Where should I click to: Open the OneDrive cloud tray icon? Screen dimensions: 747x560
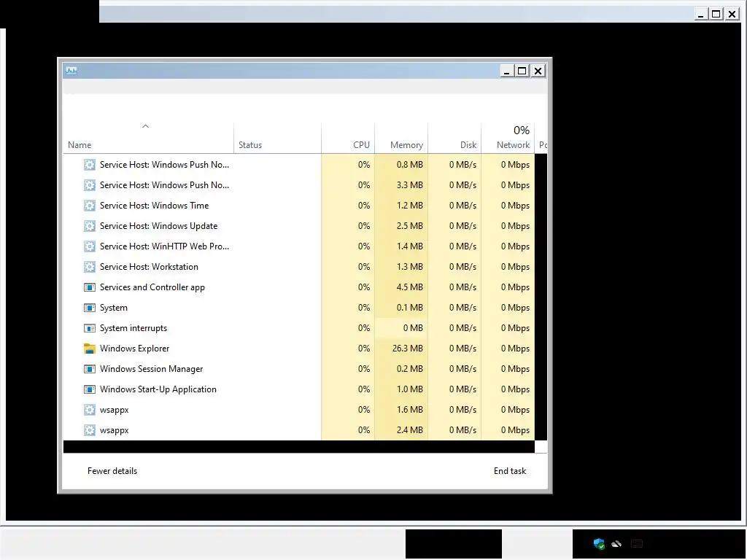click(x=616, y=543)
